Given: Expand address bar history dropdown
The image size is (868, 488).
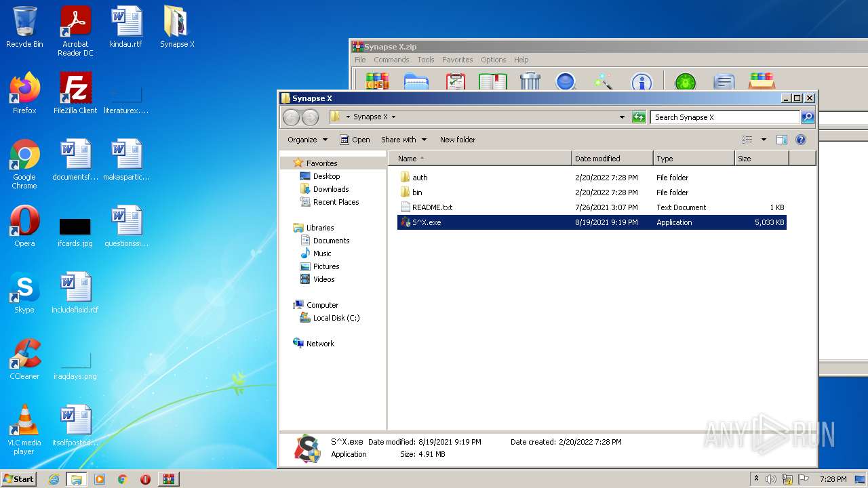Looking at the screenshot, I should click(622, 117).
